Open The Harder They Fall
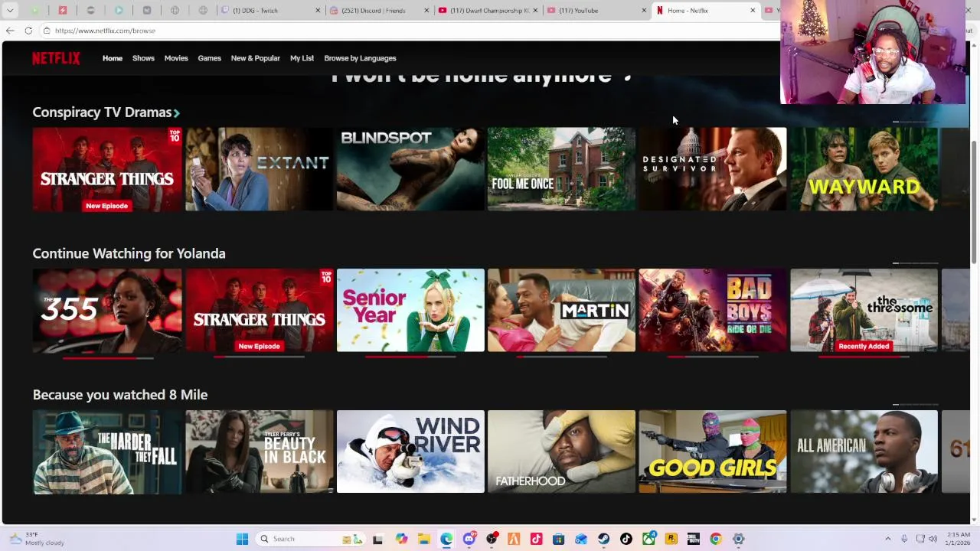The image size is (980, 551). click(x=106, y=452)
